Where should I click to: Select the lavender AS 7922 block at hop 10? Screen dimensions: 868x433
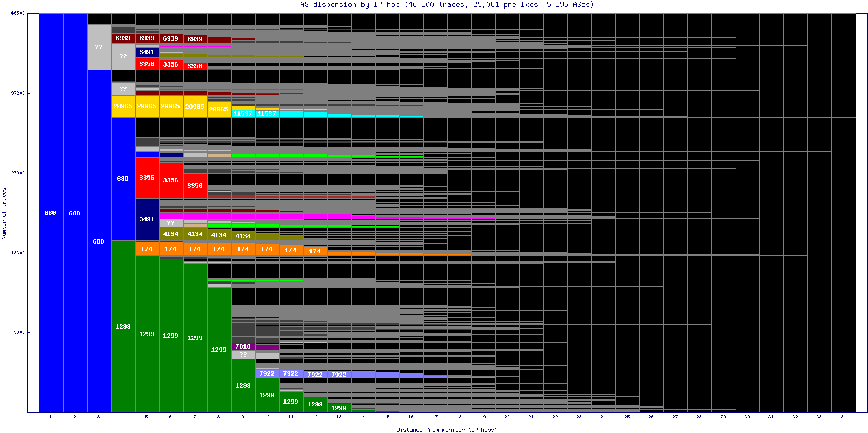click(267, 373)
